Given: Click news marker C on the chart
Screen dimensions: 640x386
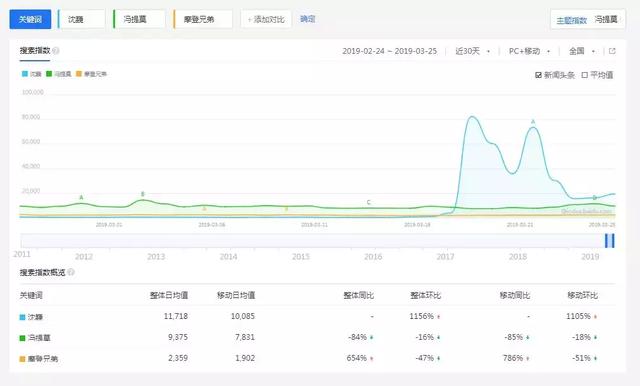Looking at the screenshot, I should click(369, 202).
